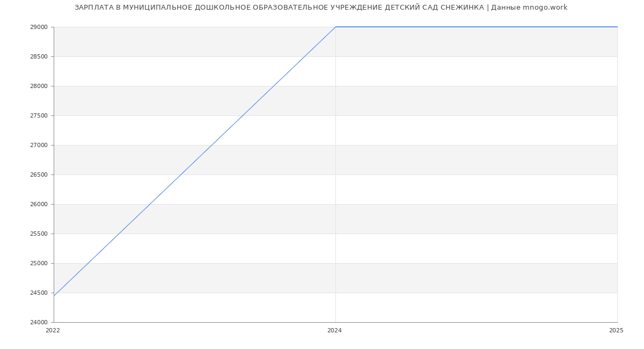This screenshot has width=644, height=349.
Task: Click the 28500 y-axis label
Action: pos(39,57)
